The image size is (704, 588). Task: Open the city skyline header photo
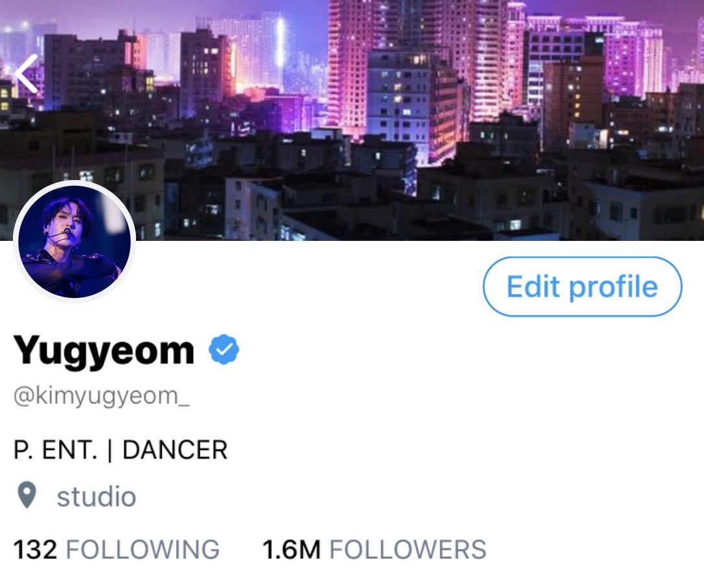pos(352,120)
